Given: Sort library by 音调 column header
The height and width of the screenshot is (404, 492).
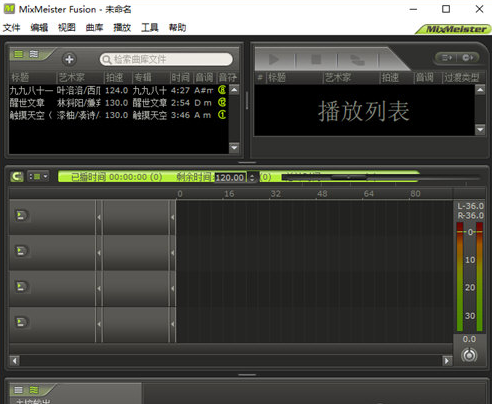Looking at the screenshot, I should point(205,78).
